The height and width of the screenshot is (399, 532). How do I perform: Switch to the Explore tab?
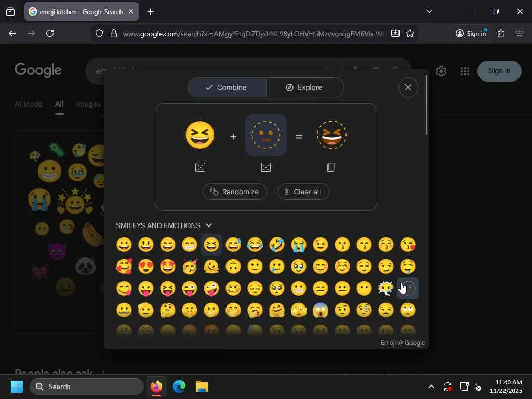(305, 87)
